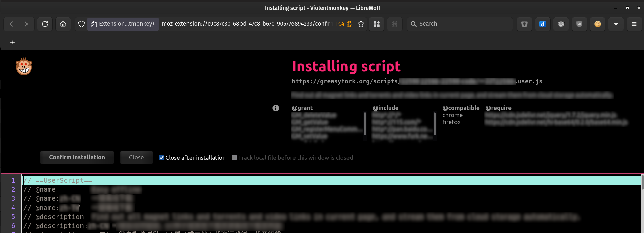This screenshot has height=233, width=644.
Task: Click the Violentmonkey monkey logo
Action: 24,66
